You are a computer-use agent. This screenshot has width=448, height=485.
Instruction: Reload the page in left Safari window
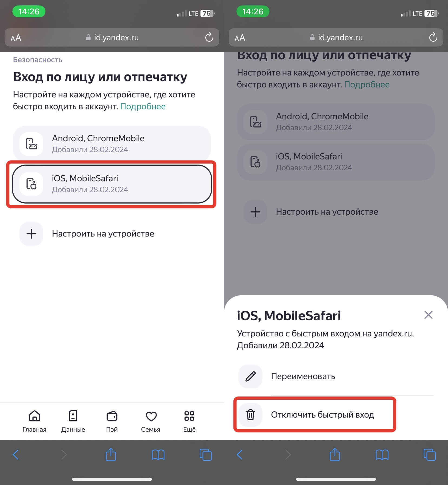pyautogui.click(x=209, y=37)
